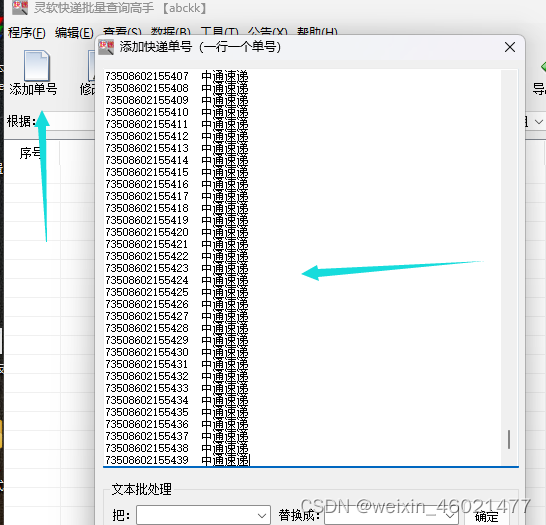Open the 程序(F) menu
This screenshot has width=546, height=525.
click(26, 32)
